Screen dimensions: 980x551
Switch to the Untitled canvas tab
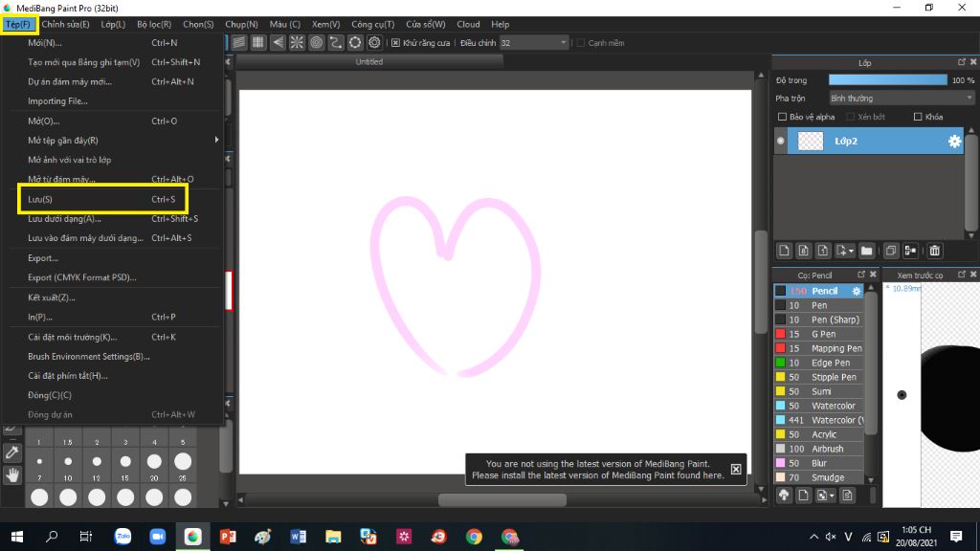(x=369, y=62)
